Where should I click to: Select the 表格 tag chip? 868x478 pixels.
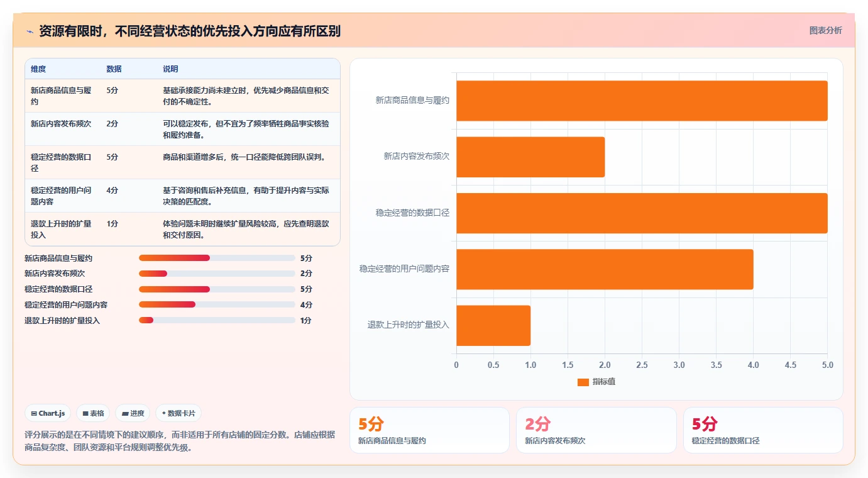coord(93,413)
